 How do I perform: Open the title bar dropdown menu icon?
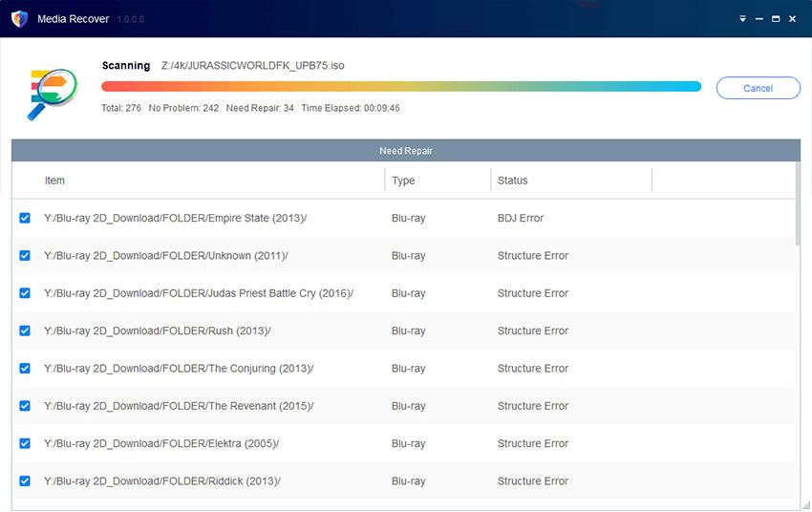(x=742, y=19)
